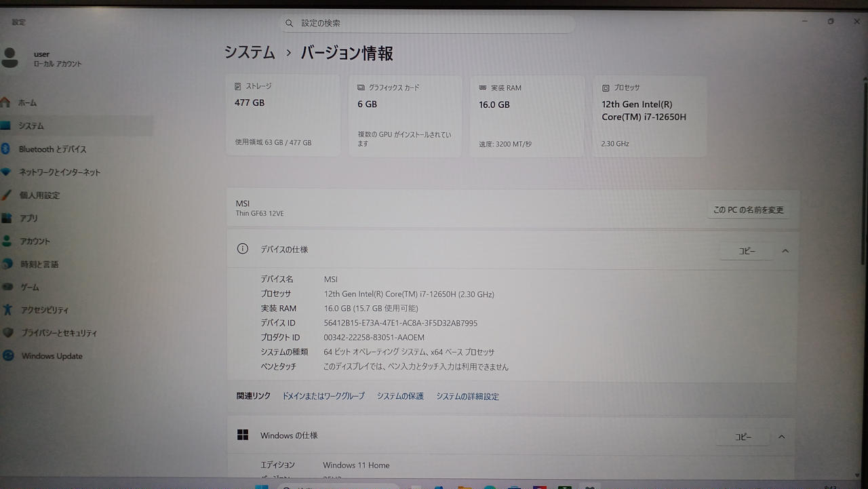The image size is (868, 489).
Task: Copy device specifications with コピー button
Action: click(747, 251)
